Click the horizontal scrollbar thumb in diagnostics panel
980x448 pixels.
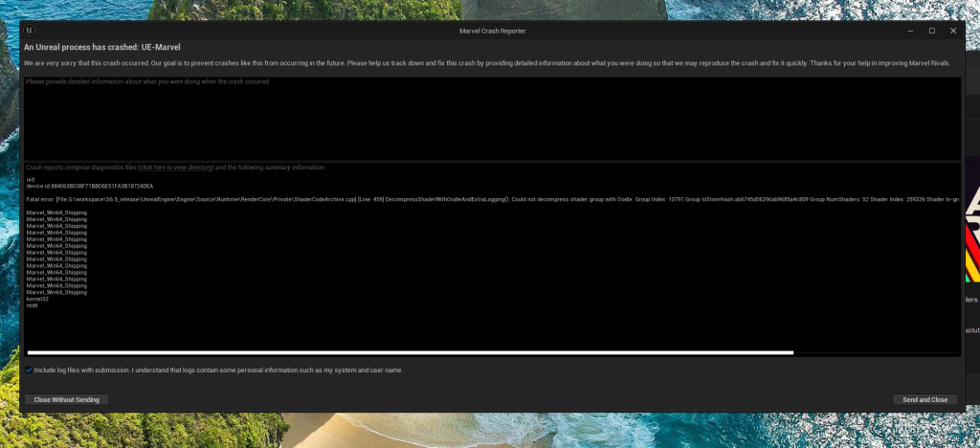pos(410,352)
